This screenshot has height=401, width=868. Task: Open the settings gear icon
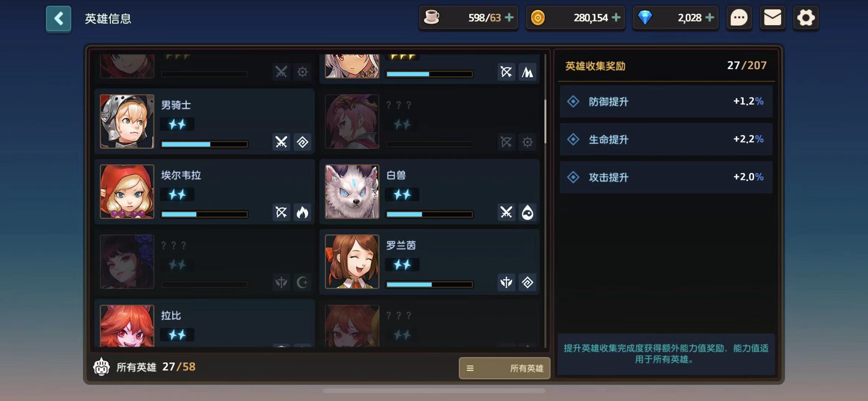806,17
